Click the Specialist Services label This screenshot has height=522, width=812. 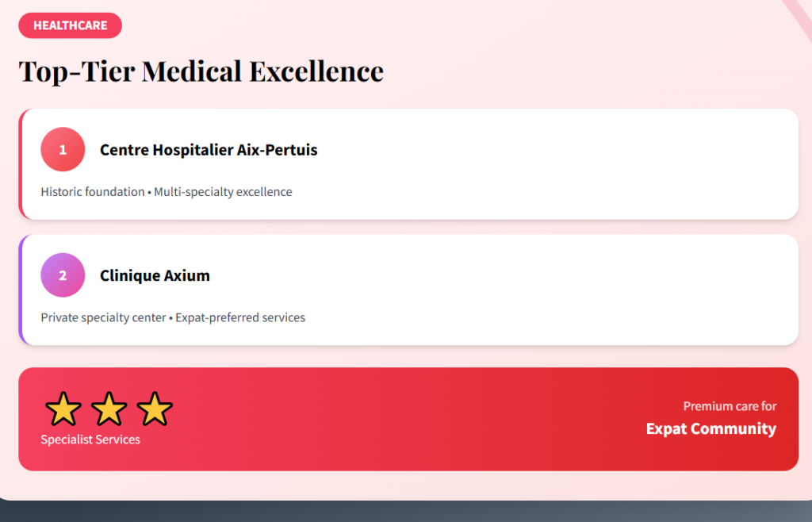coord(90,439)
